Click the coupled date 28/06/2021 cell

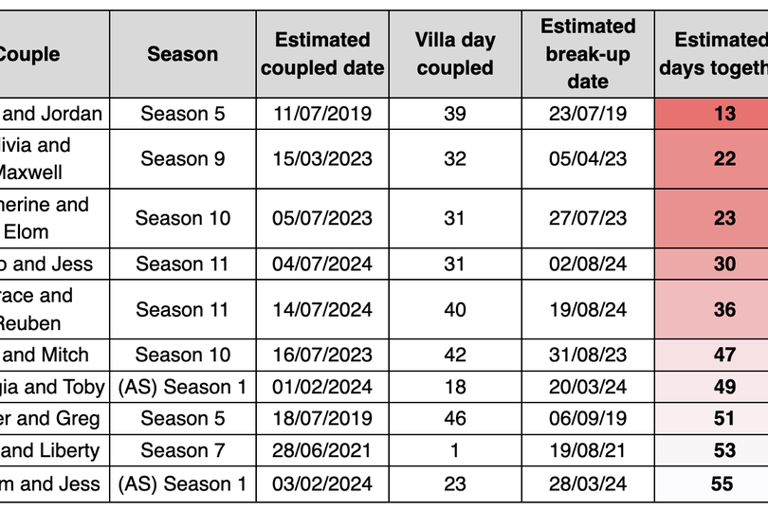pos(322,450)
